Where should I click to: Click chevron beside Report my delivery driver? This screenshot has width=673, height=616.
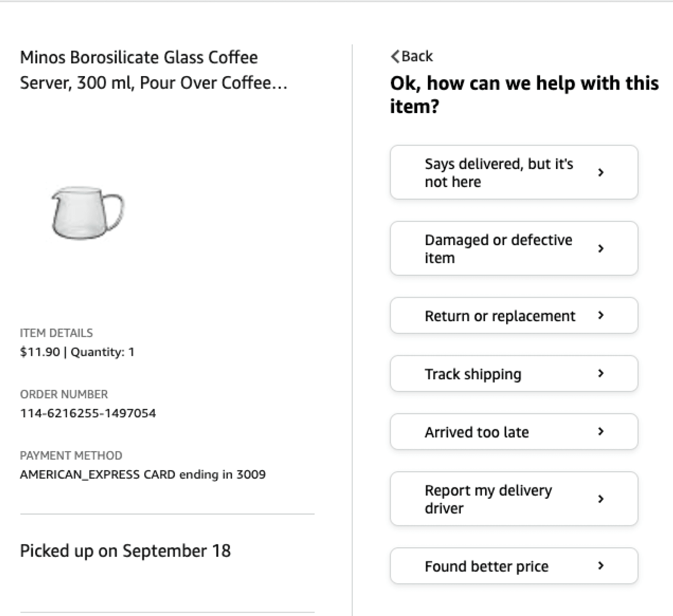(601, 499)
